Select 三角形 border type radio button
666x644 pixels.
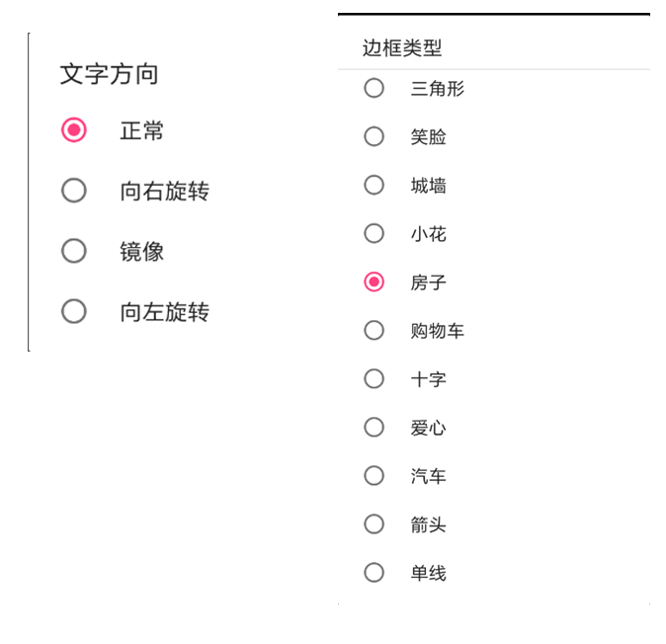tap(374, 88)
